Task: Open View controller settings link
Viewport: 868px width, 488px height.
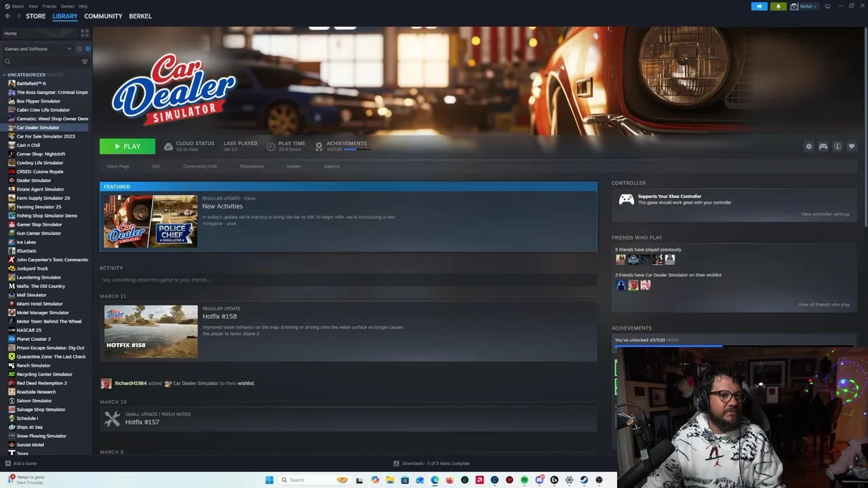Action: [x=825, y=214]
